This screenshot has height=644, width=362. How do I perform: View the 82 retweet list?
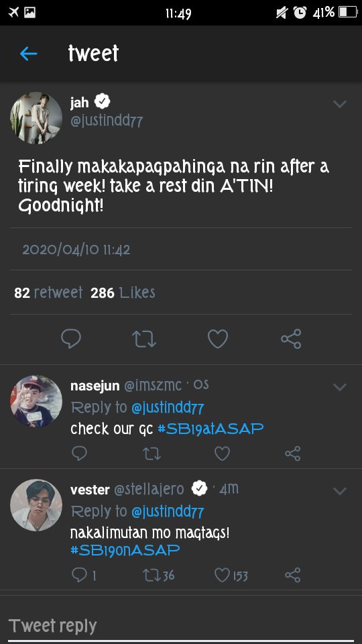(x=48, y=293)
